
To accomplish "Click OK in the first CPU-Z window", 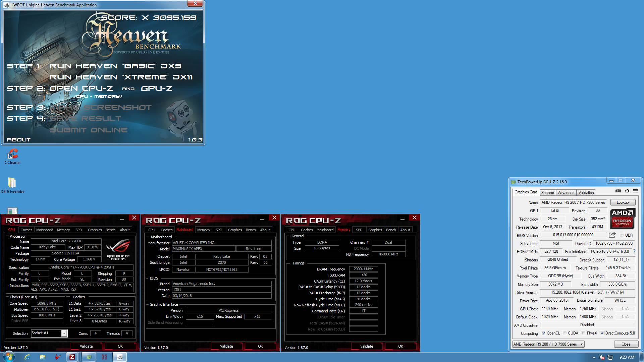I will point(120,346).
